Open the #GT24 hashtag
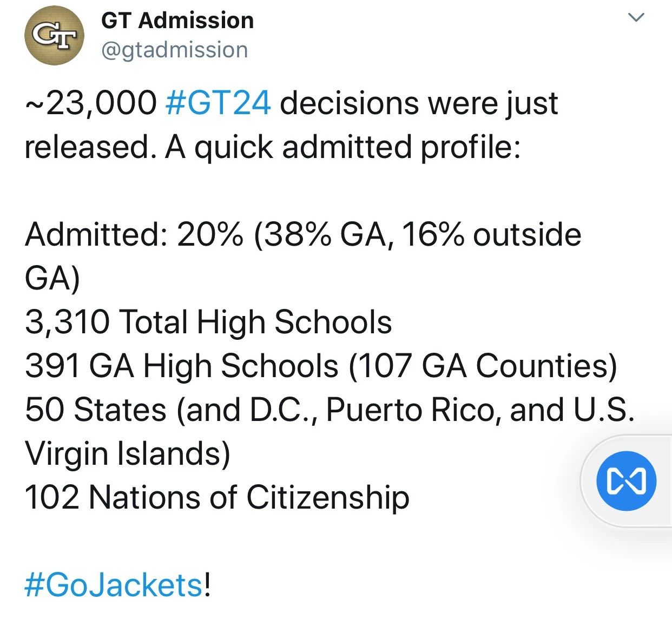 (218, 103)
